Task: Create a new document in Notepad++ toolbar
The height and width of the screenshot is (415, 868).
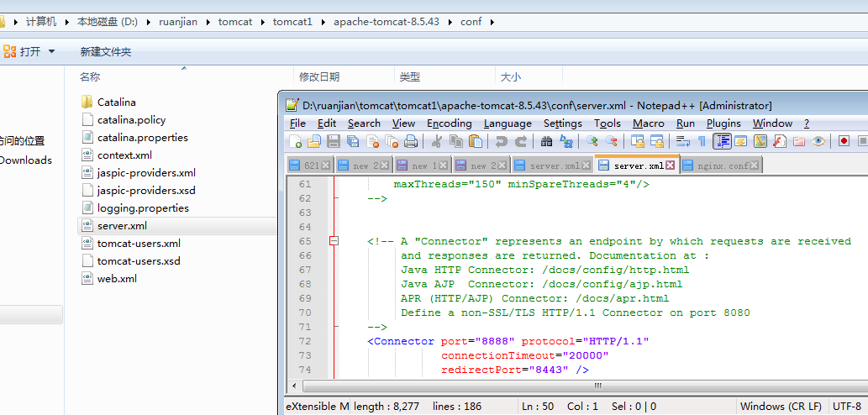Action: tap(296, 141)
